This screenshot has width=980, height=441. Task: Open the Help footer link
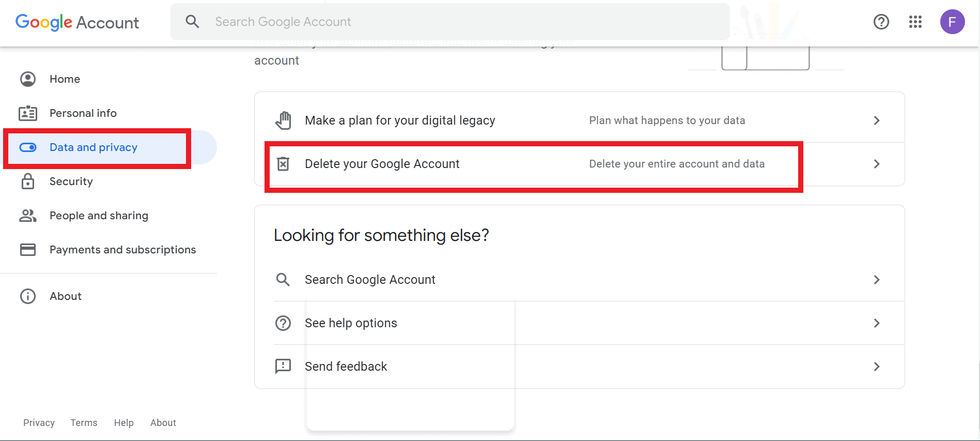tap(124, 423)
